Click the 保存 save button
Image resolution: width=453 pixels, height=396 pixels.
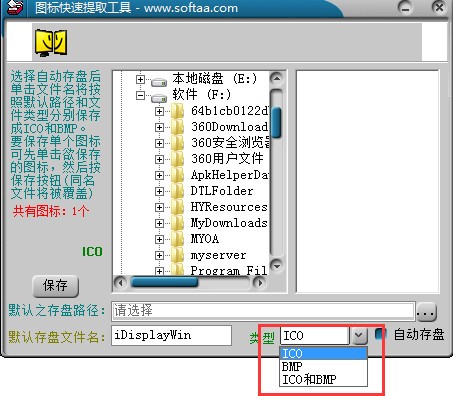(55, 286)
